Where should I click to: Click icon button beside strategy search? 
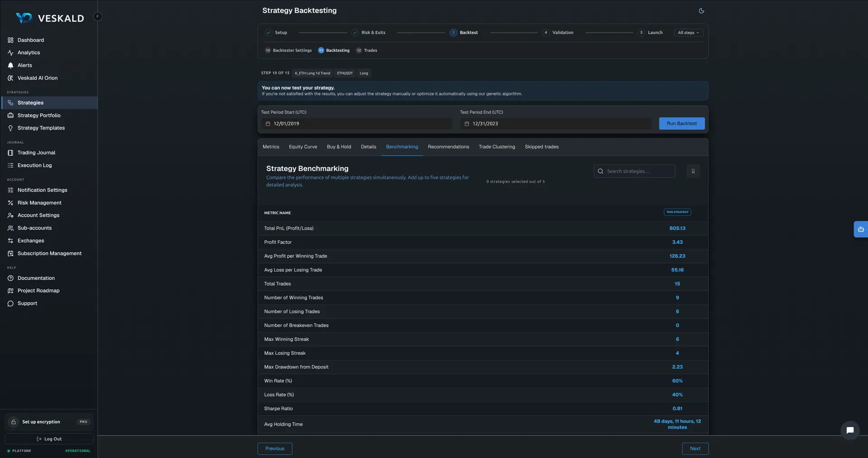click(x=693, y=171)
